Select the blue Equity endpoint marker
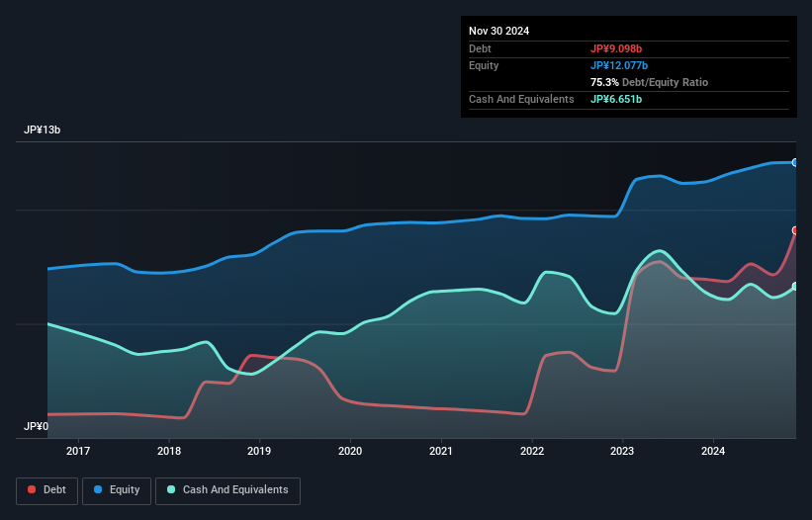Screen dimensions: 812x520 (795, 162)
